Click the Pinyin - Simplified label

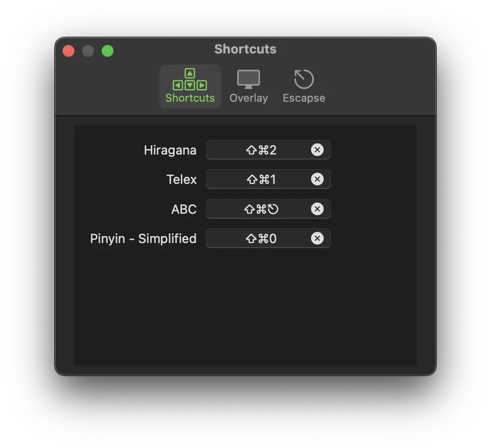tap(143, 239)
